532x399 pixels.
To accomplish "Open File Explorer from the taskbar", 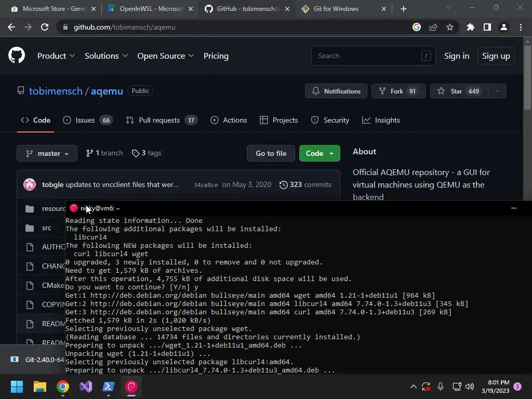I will coord(39,387).
